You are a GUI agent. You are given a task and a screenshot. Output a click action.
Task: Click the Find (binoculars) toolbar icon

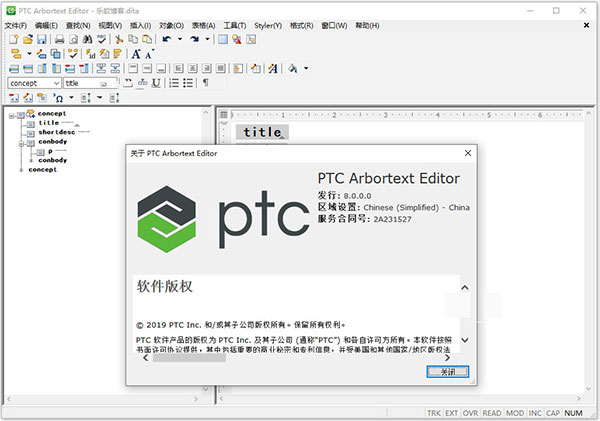point(90,39)
